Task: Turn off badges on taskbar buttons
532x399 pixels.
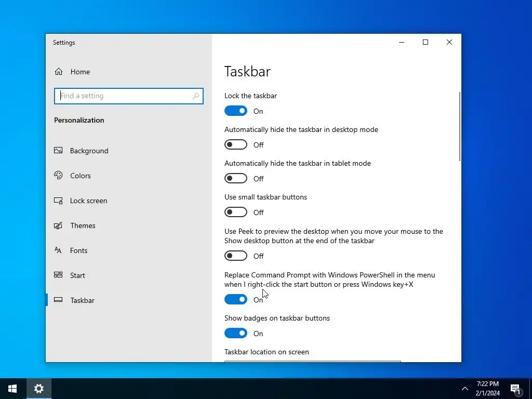Action: 236,333
